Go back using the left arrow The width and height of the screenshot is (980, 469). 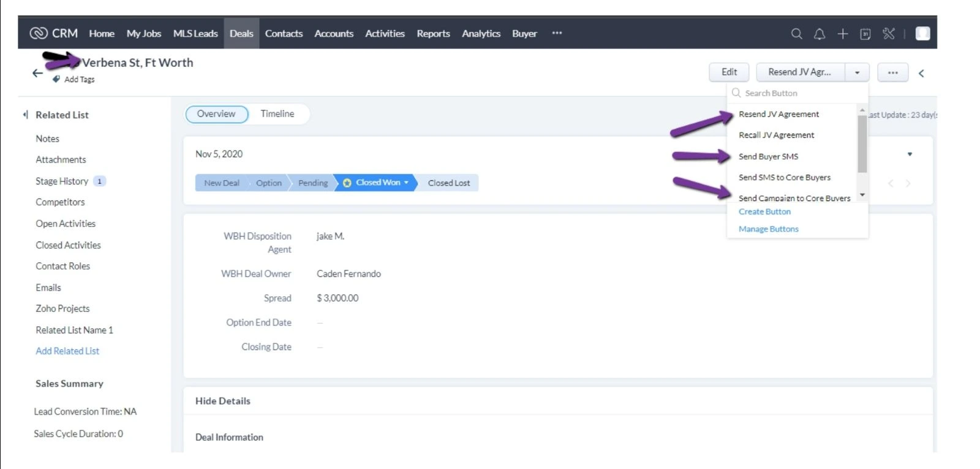[x=37, y=73]
